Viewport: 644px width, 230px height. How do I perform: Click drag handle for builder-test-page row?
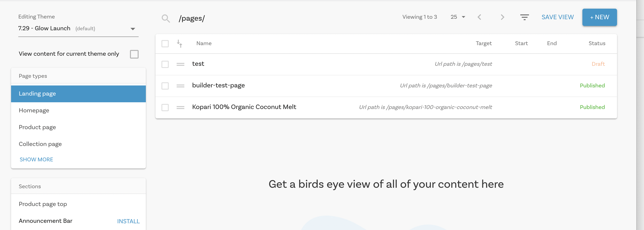(180, 86)
